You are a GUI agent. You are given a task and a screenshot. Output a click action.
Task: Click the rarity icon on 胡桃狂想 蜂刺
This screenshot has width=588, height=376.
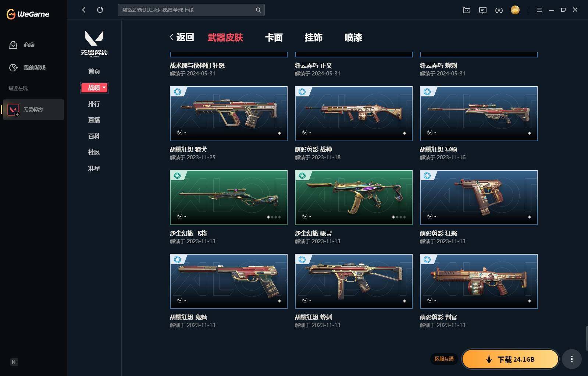302,259
